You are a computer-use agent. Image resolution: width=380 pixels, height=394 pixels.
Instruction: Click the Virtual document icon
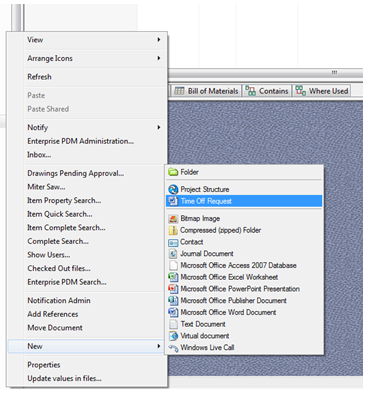click(x=173, y=336)
